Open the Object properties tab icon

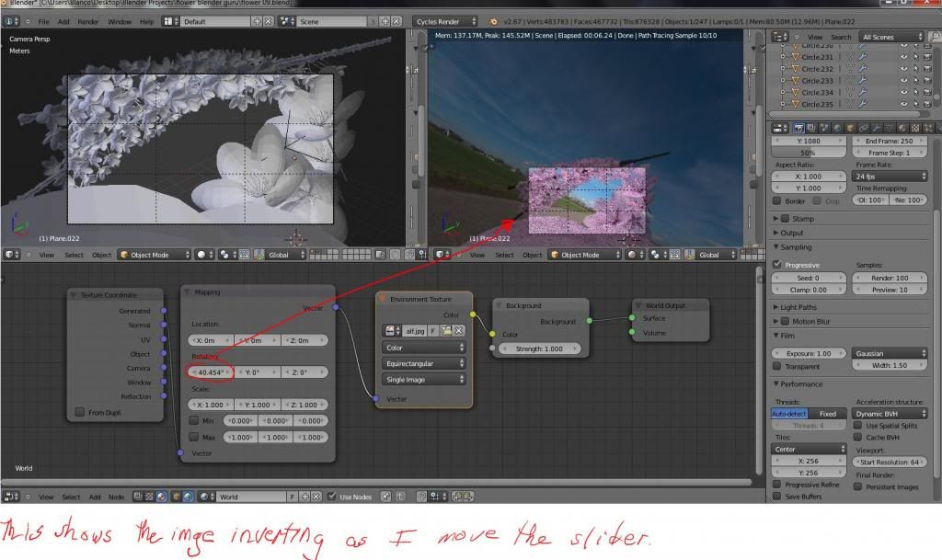click(850, 128)
